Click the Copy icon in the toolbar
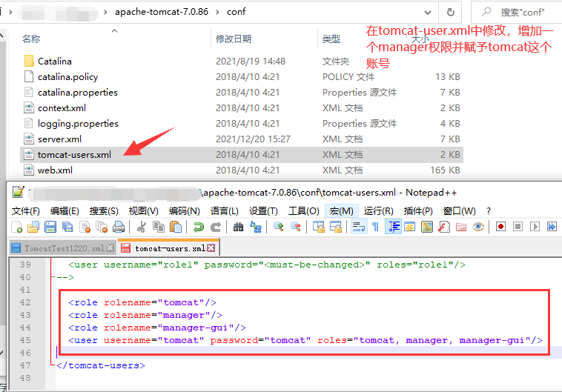 [x=159, y=227]
